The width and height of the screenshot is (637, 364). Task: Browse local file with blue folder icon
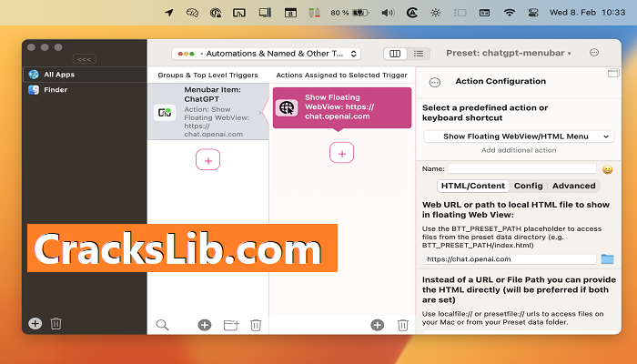[x=607, y=258]
